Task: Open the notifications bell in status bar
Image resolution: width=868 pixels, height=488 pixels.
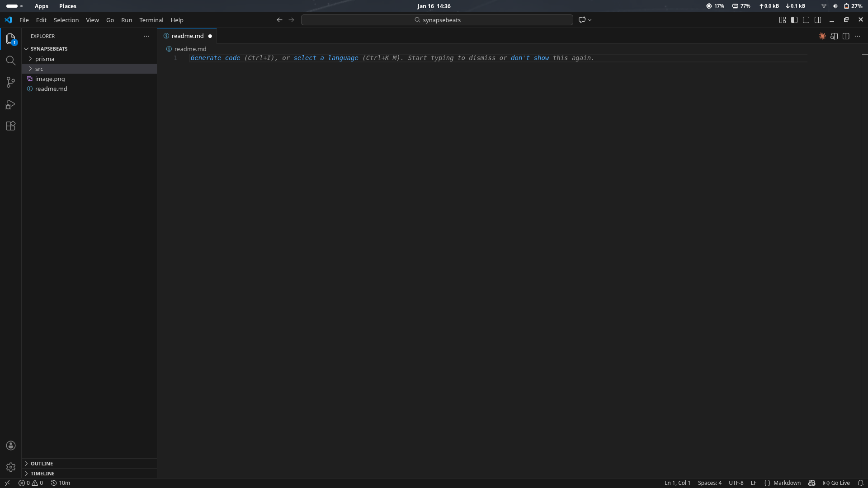Action: coord(860,483)
